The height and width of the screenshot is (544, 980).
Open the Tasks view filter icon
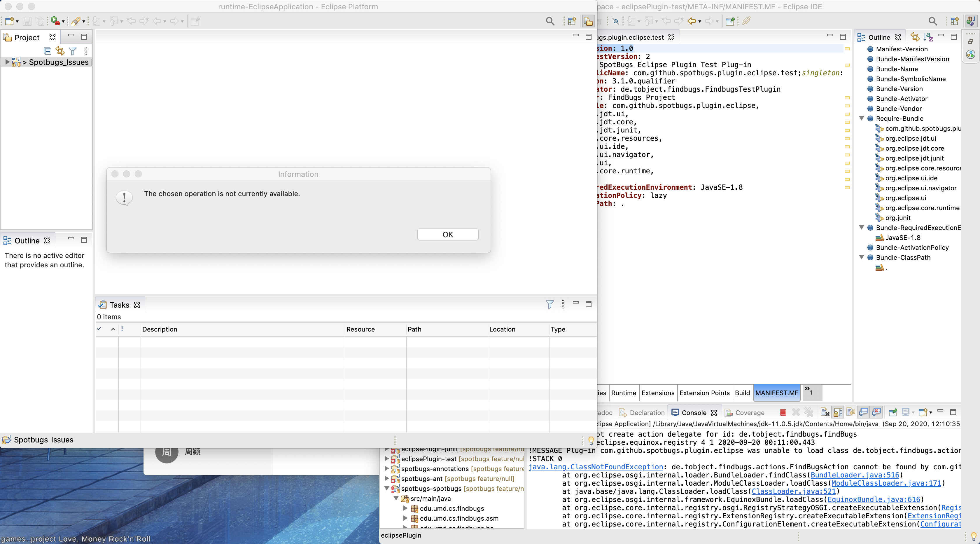point(550,304)
